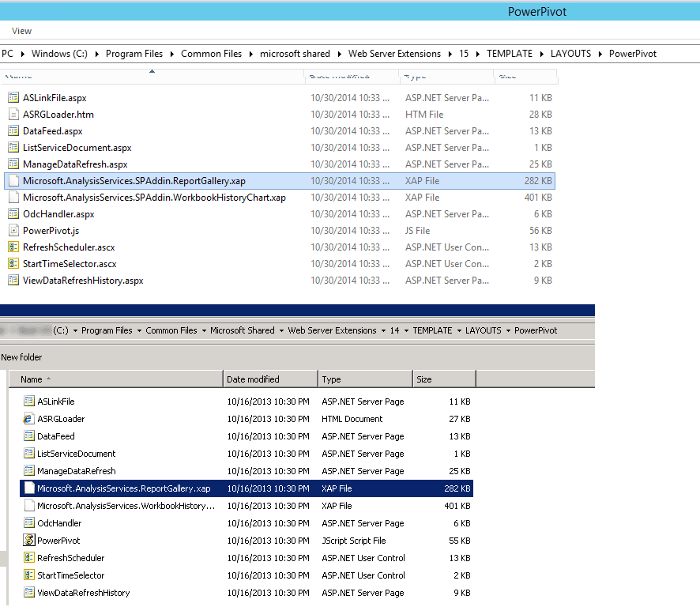The width and height of the screenshot is (700, 607).
Task: Click the SPAddin.WorkbookHistoryChart.xap file icon
Action: coord(13,197)
